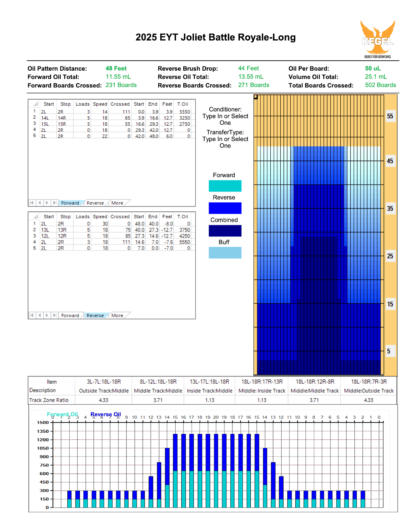The width and height of the screenshot is (411, 532).
Task: Jump to first sheet in upper load table
Action: coord(32,203)
